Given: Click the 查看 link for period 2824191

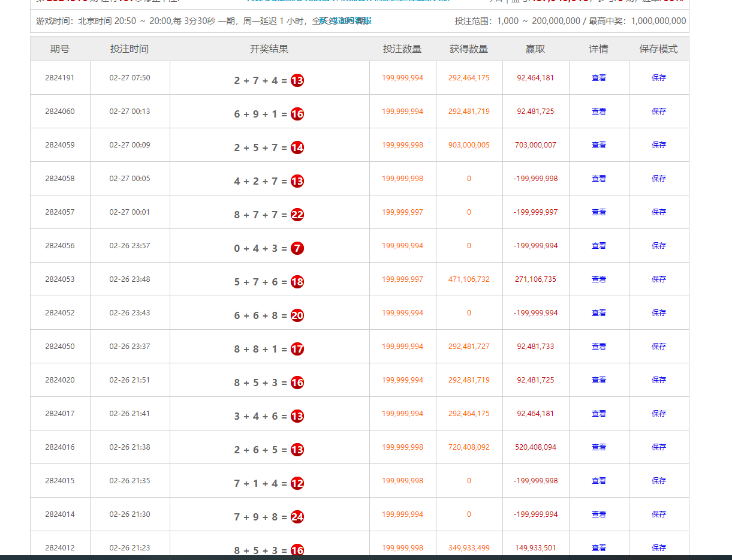Looking at the screenshot, I should click(x=598, y=78).
